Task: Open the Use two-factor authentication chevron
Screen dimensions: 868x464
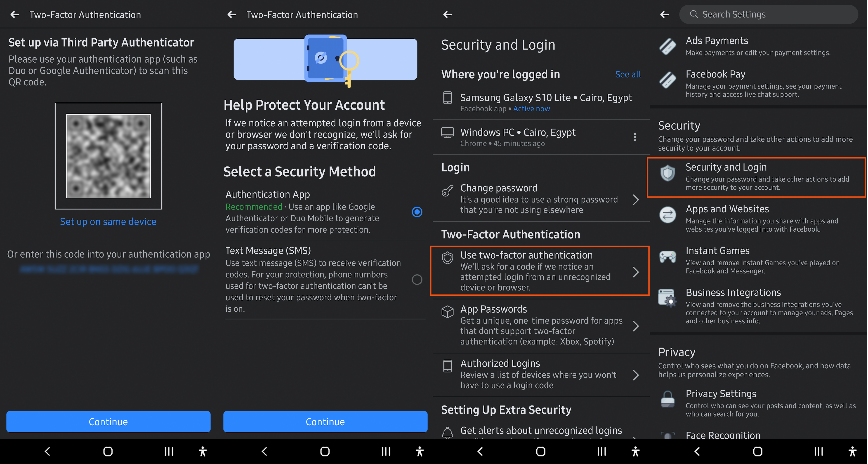Action: tap(635, 272)
